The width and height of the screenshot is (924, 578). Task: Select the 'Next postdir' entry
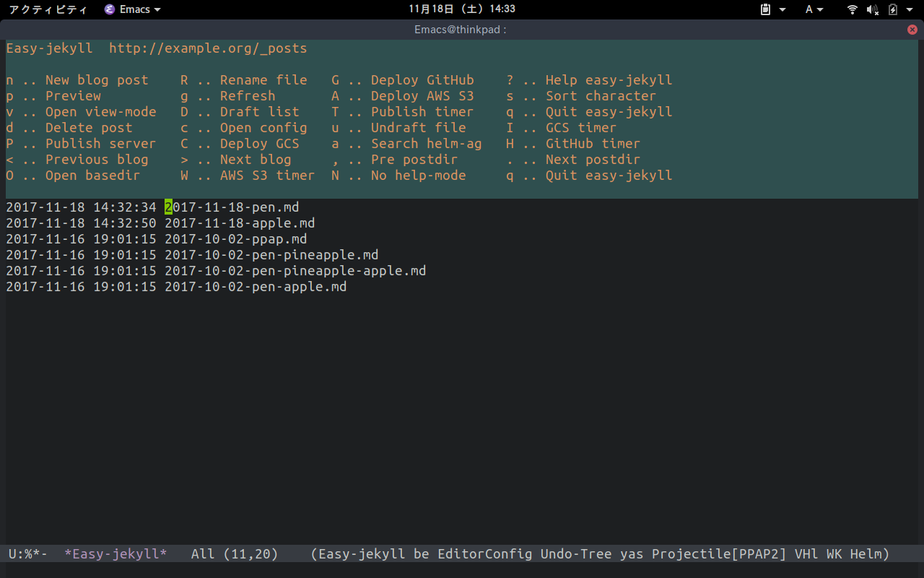click(x=593, y=160)
